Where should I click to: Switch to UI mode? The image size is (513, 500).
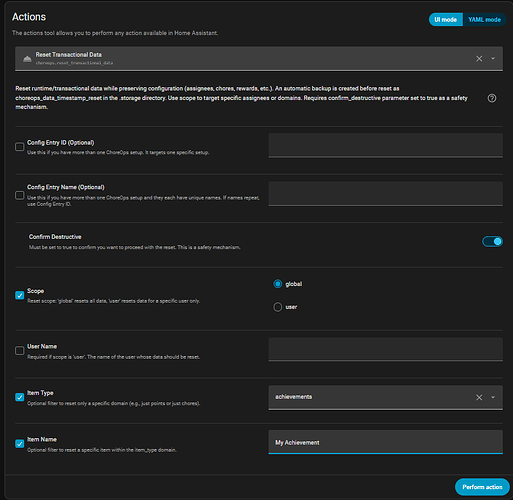(446, 20)
